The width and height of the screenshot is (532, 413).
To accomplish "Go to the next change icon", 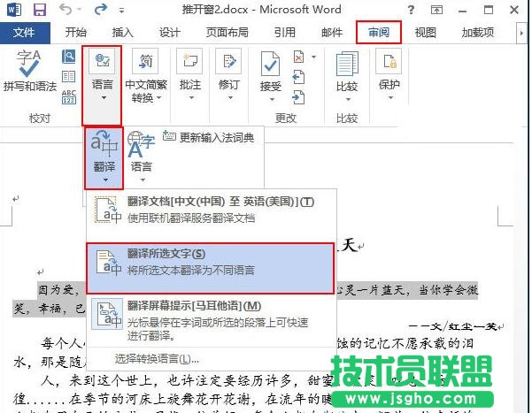I will (298, 97).
